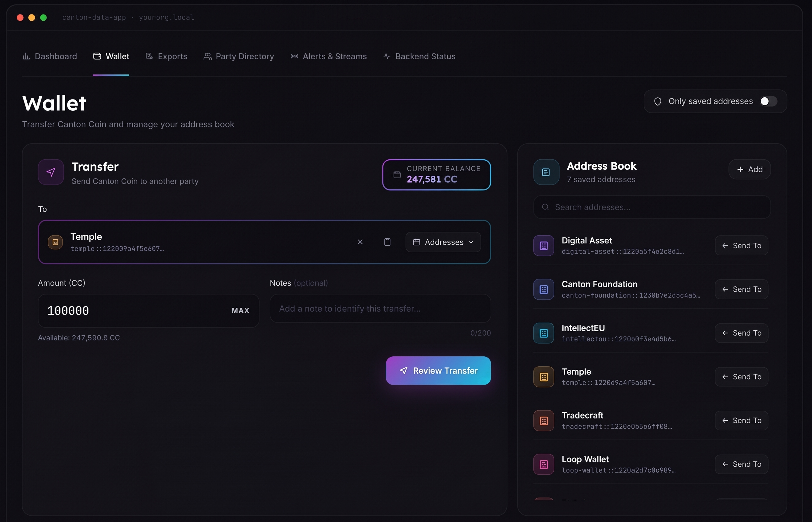This screenshot has height=522, width=812.
Task: Toggle Only saved addresses switch
Action: (768, 101)
